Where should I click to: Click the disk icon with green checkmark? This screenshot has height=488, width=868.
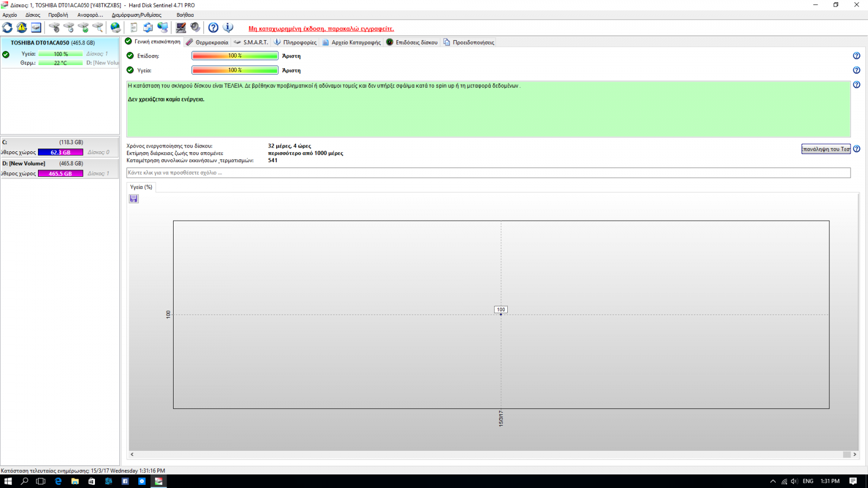point(84,27)
